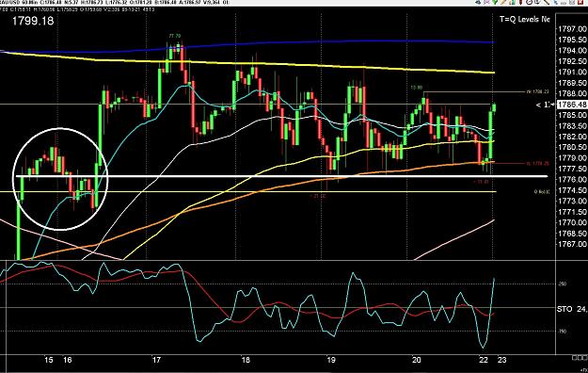Click the clock icon in top toolbar

pyautogui.click(x=529, y=2)
